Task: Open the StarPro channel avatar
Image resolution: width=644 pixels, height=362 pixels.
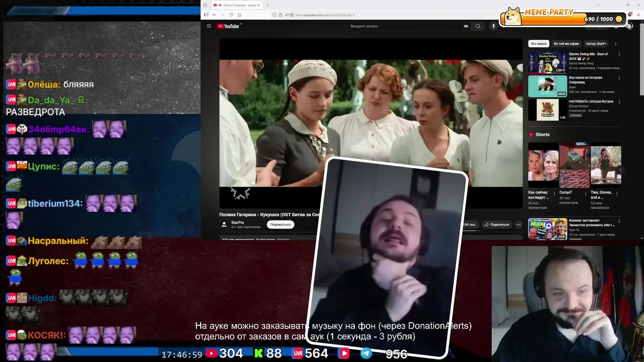Action: (224, 224)
